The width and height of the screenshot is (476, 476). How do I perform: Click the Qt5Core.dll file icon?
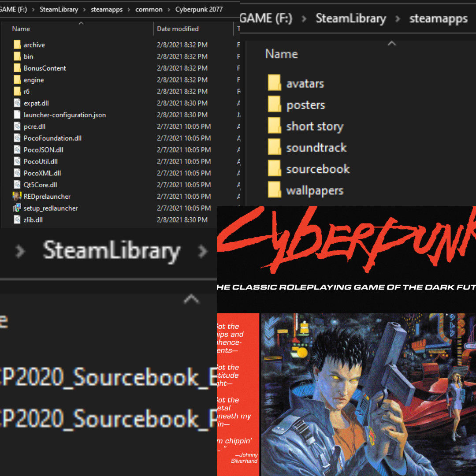click(x=17, y=185)
